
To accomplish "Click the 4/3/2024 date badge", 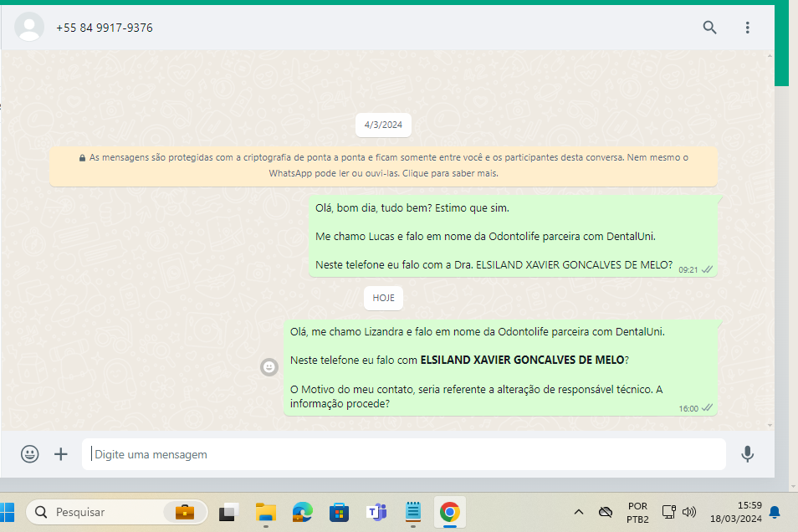I will [383, 125].
